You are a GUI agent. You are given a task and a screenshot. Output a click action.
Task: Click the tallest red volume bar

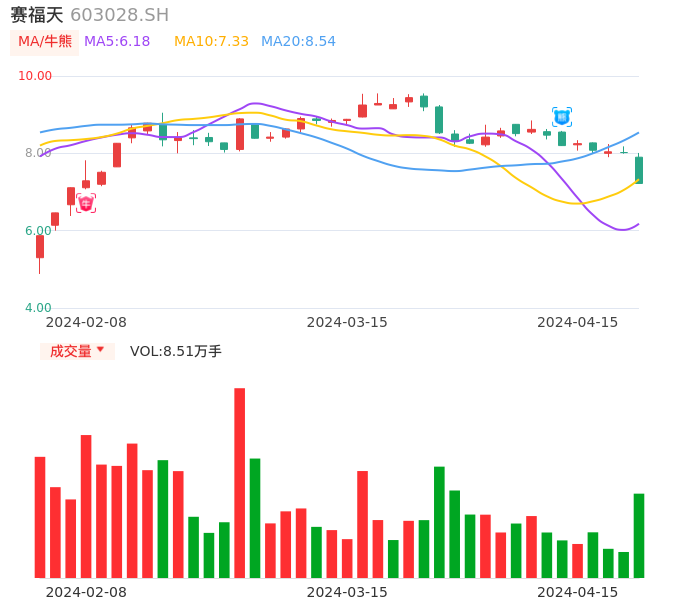tap(240, 483)
